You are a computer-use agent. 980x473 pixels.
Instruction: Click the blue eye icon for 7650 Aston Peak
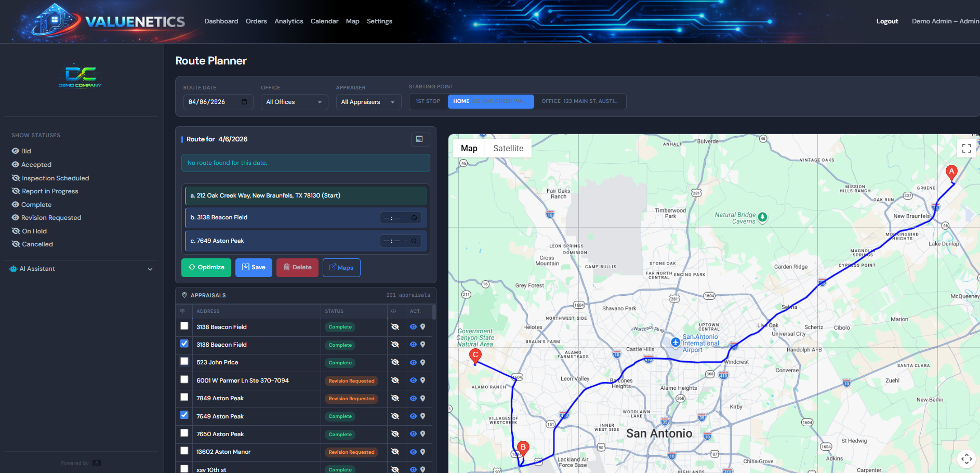(413, 434)
